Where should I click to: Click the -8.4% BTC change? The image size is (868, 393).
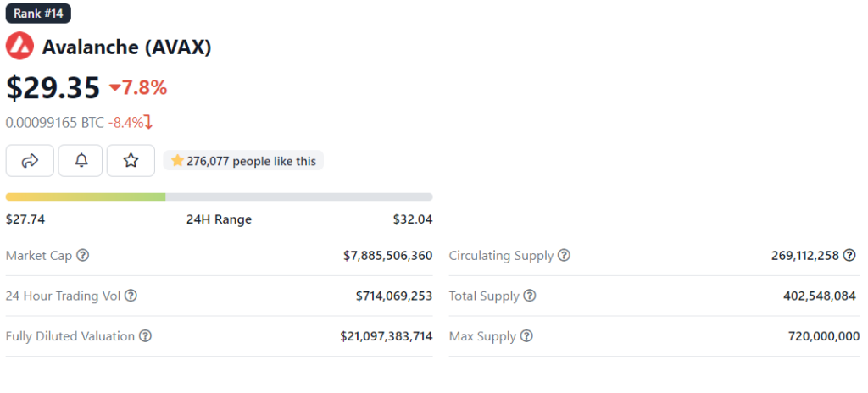125,122
